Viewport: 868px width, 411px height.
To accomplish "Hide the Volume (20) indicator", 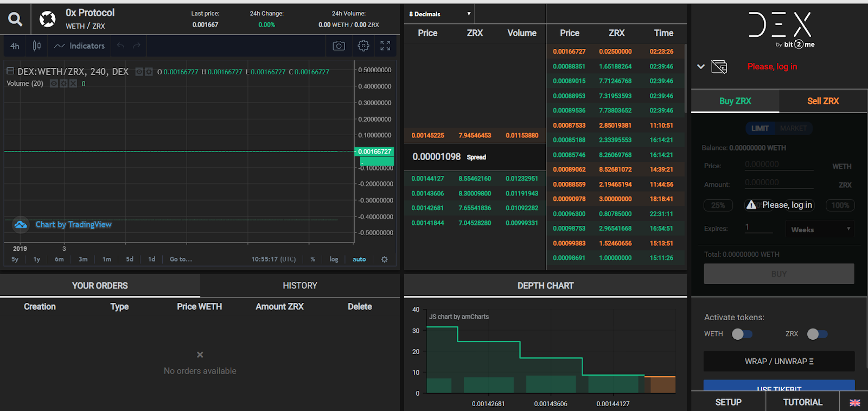I will (x=54, y=84).
